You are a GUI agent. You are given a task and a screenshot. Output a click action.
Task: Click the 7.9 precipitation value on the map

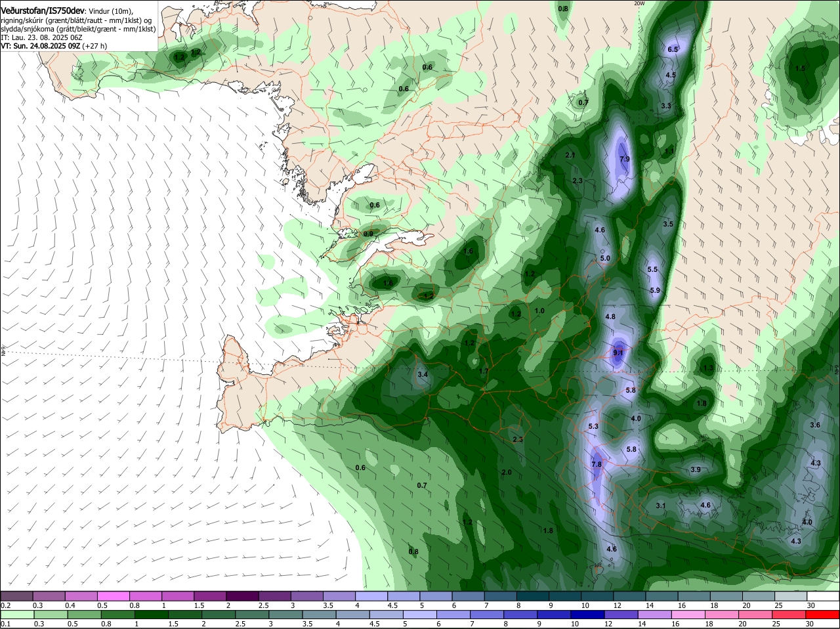624,159
